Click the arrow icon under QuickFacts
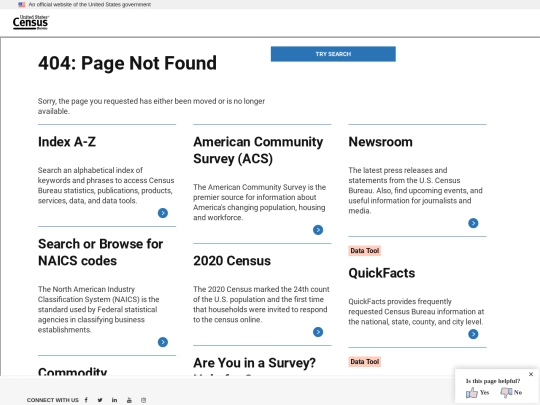The width and height of the screenshot is (540, 405). click(473, 334)
